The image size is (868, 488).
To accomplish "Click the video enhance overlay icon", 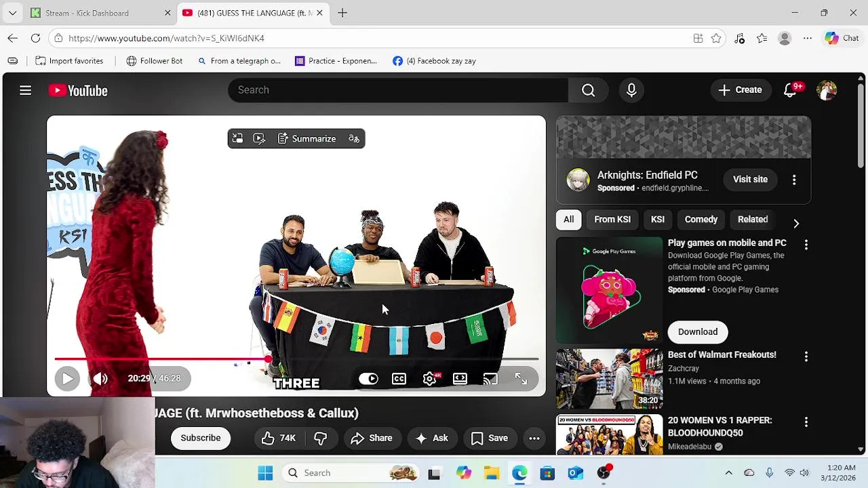I will coord(259,138).
